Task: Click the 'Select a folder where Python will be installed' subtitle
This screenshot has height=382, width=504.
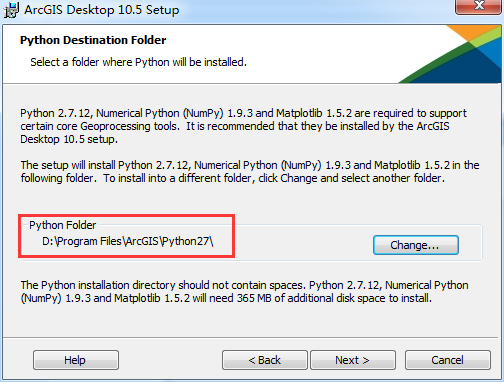Action: pos(138,62)
